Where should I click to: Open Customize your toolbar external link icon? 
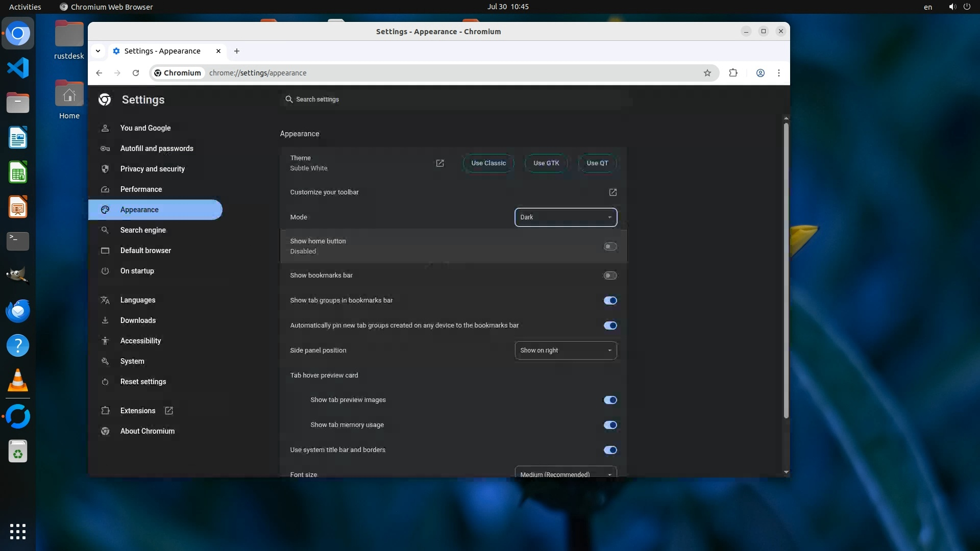[613, 192]
